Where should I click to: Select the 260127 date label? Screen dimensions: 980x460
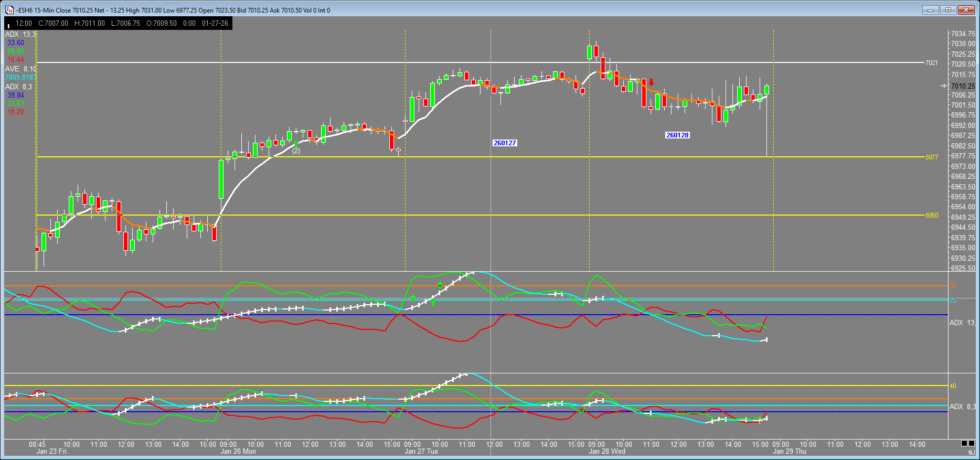[505, 143]
